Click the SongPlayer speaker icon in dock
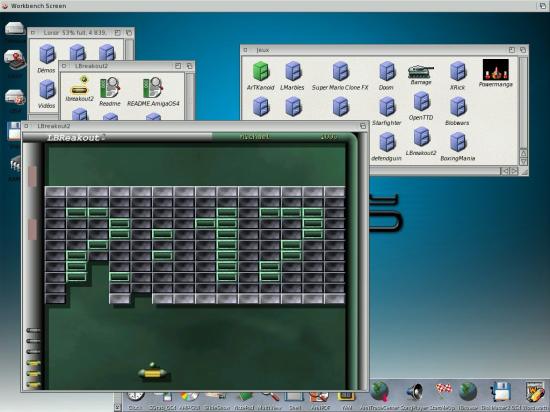 click(415, 392)
